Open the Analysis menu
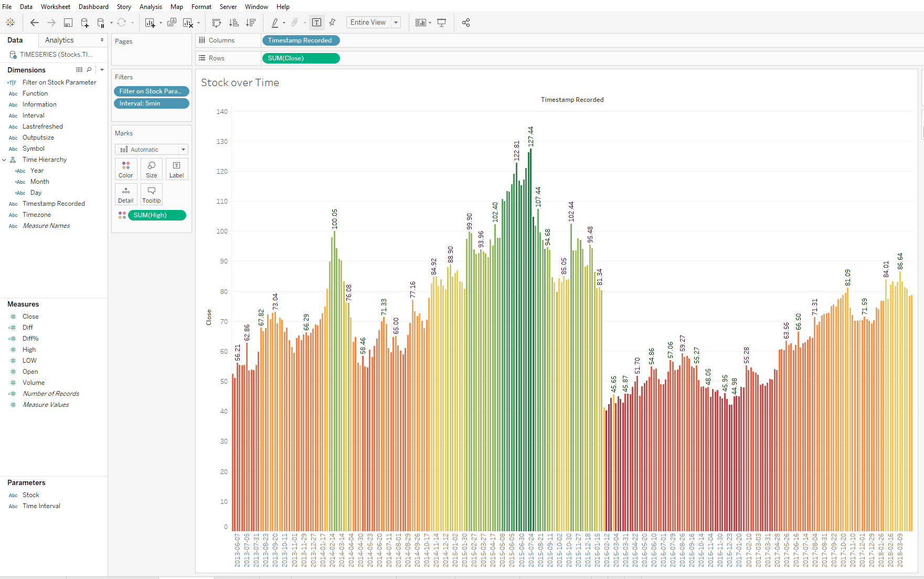 click(x=151, y=6)
